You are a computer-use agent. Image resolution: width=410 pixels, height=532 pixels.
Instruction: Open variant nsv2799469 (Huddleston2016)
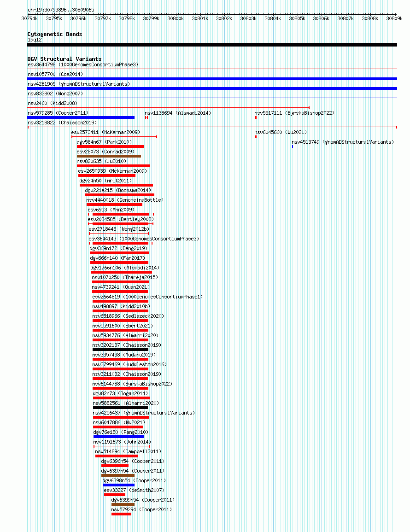tap(129, 364)
